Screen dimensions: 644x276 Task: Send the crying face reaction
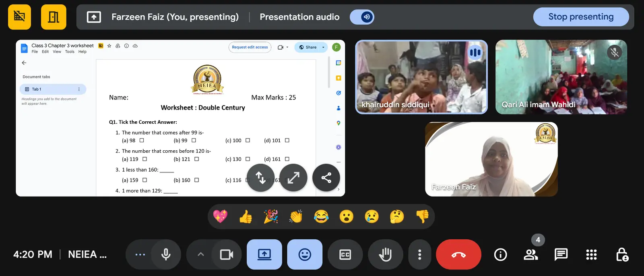click(372, 217)
